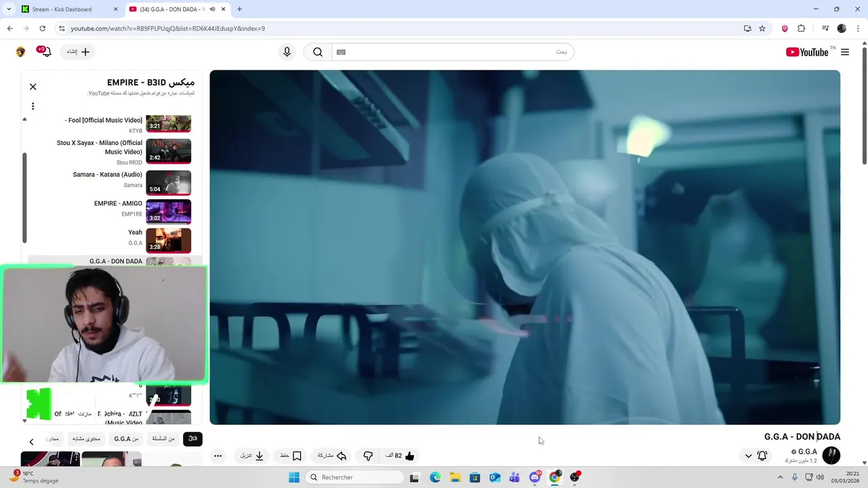The width and height of the screenshot is (868, 488).
Task: Download the video (تنزيل)
Action: coord(252,456)
